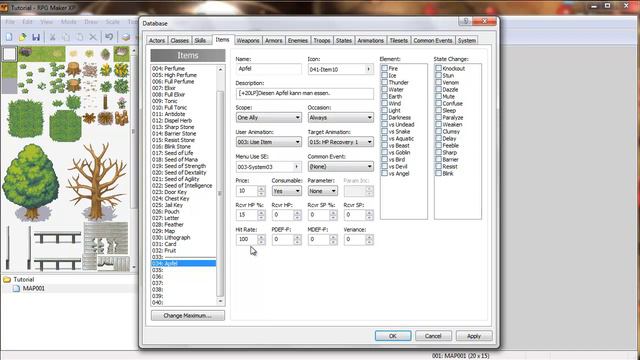
Task: Check the Paralyze state change box
Action: tap(438, 118)
